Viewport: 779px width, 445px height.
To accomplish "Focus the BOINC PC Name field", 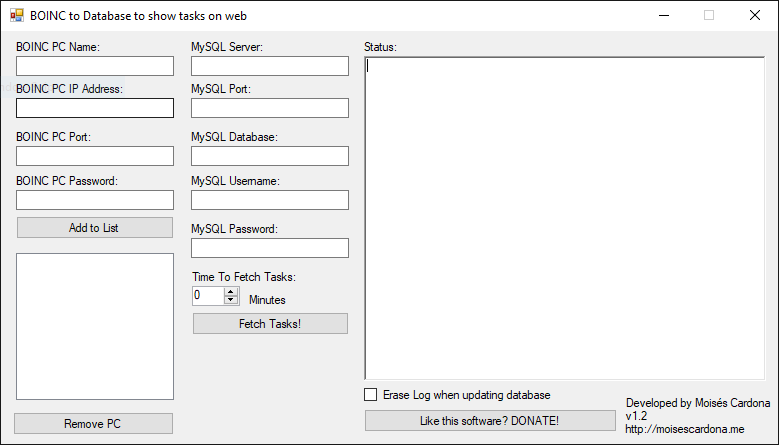I will pyautogui.click(x=95, y=66).
